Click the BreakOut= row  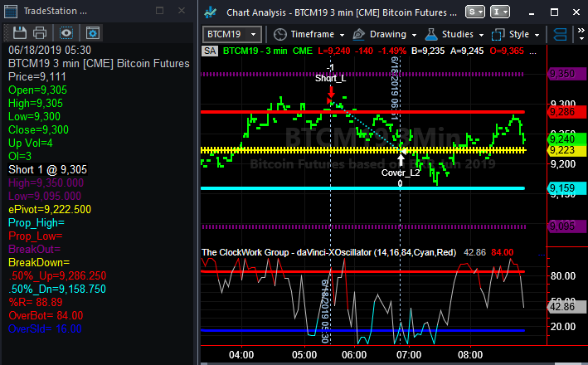point(34,249)
